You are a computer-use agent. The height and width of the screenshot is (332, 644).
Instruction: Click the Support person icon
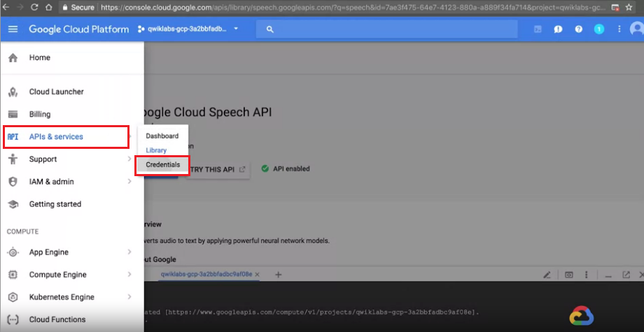tap(13, 159)
